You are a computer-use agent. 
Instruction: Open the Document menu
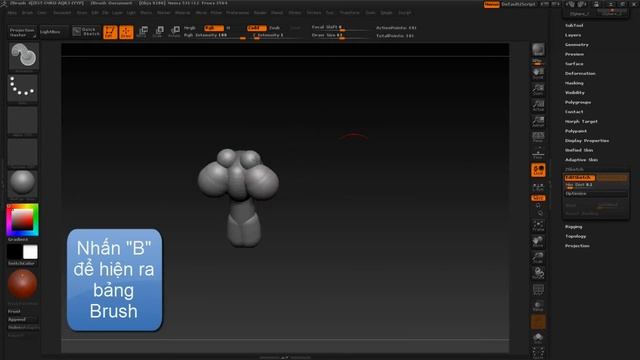(62, 13)
